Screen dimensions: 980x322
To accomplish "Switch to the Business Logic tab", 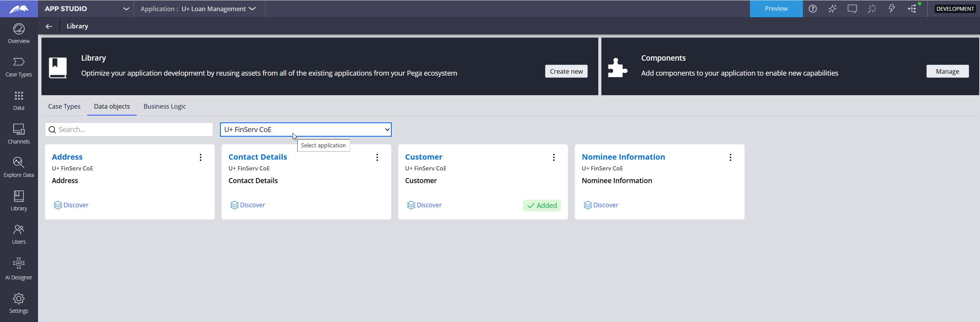I will [164, 107].
